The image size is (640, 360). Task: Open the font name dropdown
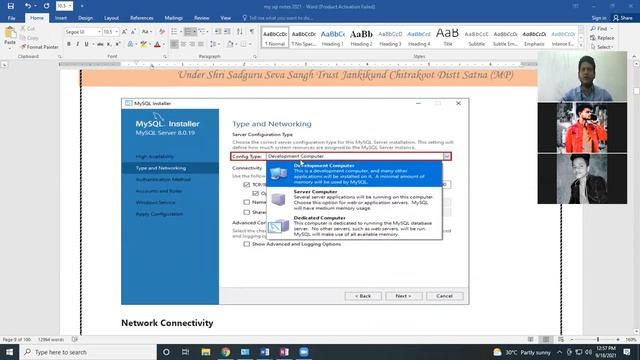(x=99, y=32)
